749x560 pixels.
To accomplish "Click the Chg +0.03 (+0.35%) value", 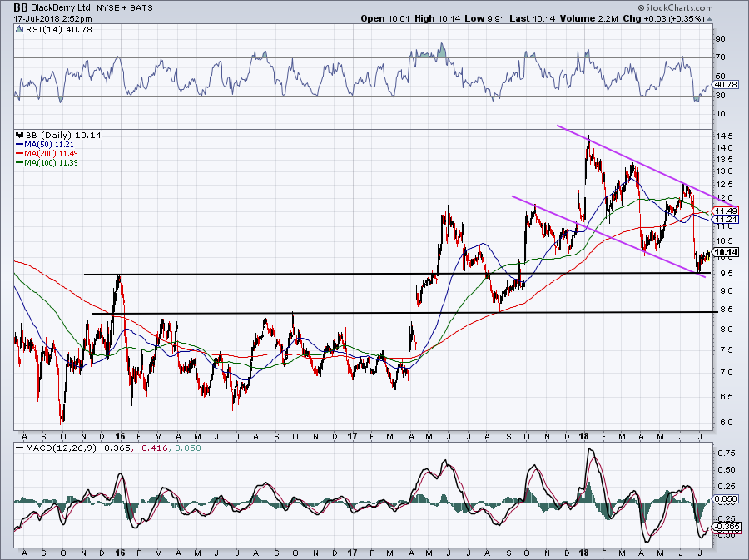I will click(664, 18).
